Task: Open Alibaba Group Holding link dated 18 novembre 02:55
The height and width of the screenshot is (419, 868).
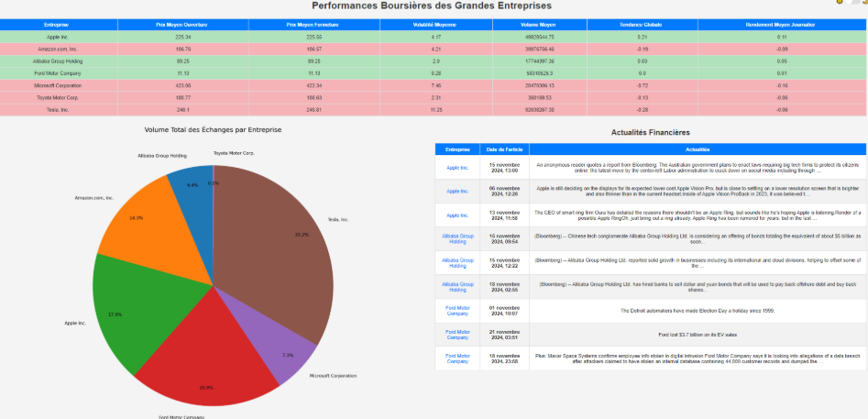Action: (x=457, y=287)
